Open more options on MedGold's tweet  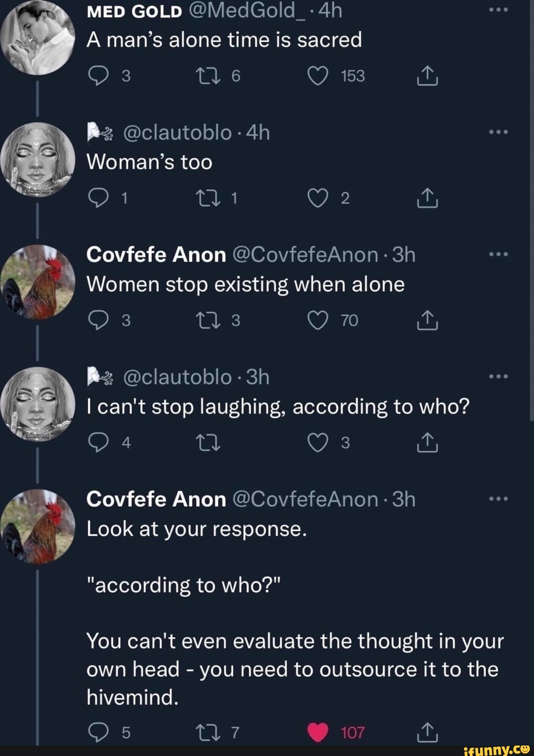498,11
